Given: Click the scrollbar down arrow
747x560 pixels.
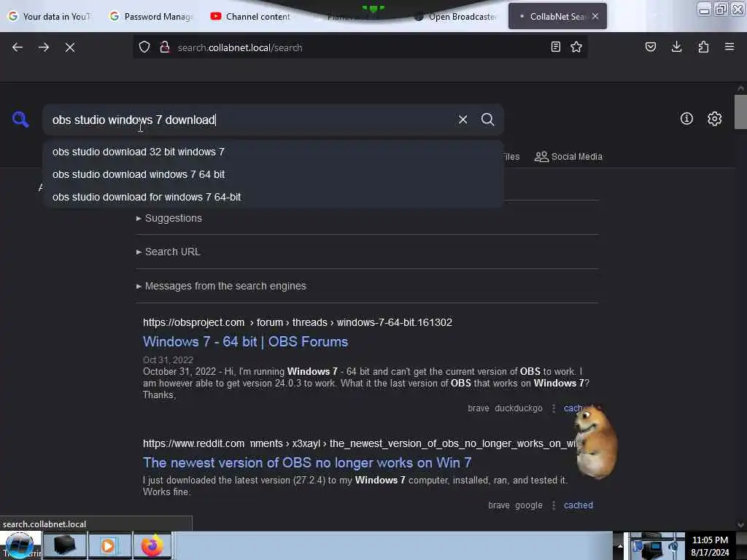Looking at the screenshot, I should pos(740,525).
